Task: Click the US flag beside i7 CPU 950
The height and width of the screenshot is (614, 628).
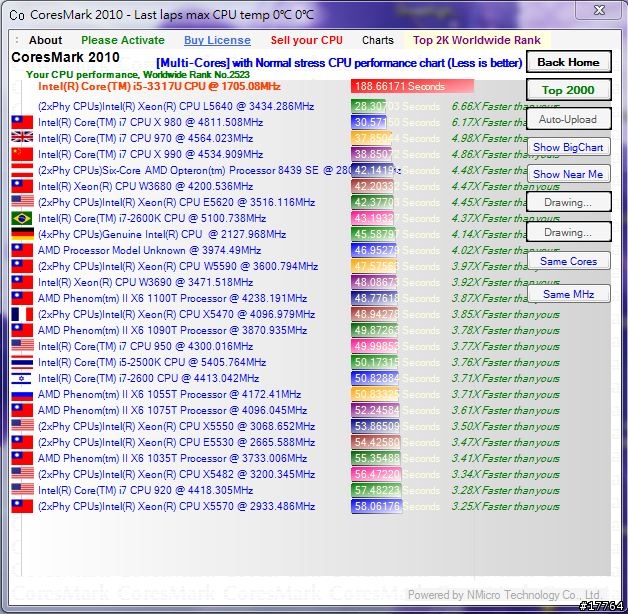Action: tap(22, 346)
